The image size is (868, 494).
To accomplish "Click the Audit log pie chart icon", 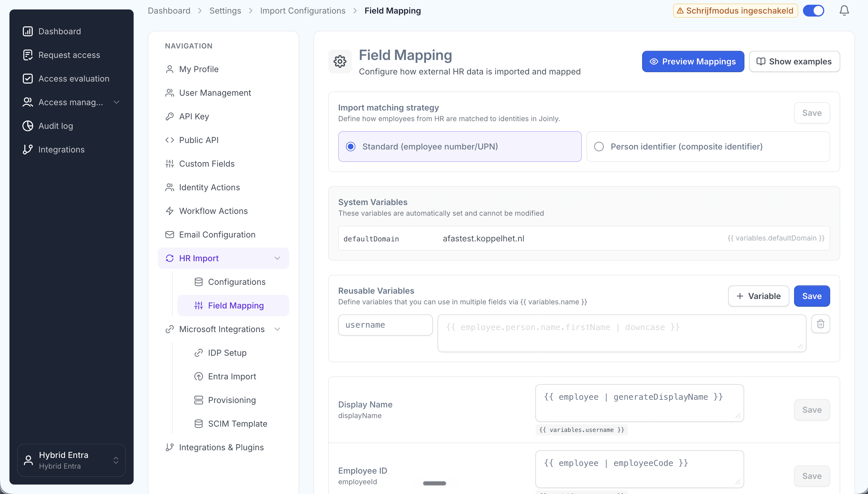I will point(27,126).
